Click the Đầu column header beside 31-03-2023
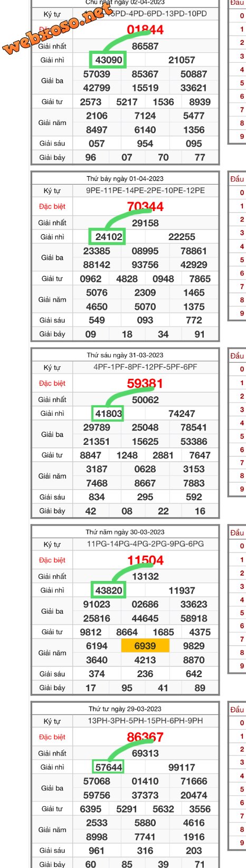The image size is (246, 868). coord(237,356)
